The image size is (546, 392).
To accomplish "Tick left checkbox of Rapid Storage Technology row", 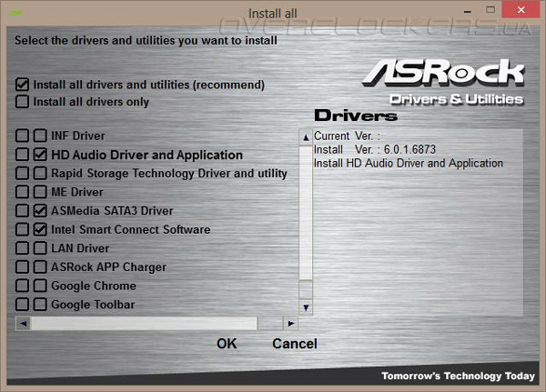I will [x=22, y=173].
